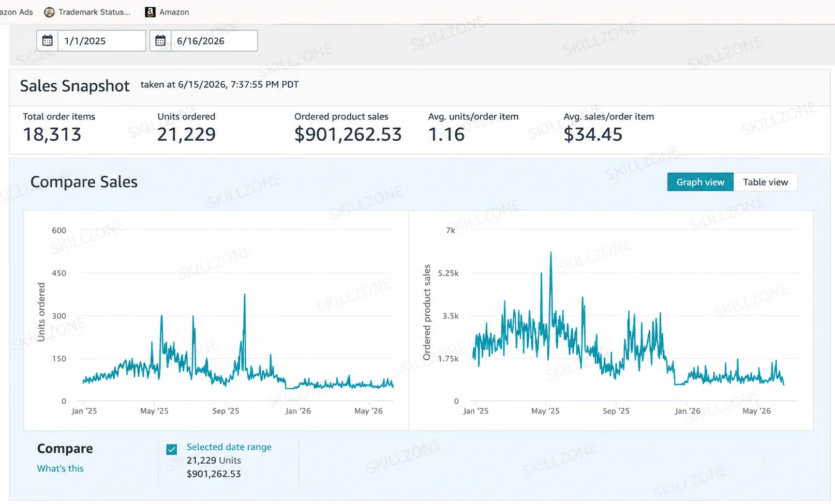Click Jan '26 label on sales chart
Screen dimensions: 835x504
pyautogui.click(x=688, y=411)
